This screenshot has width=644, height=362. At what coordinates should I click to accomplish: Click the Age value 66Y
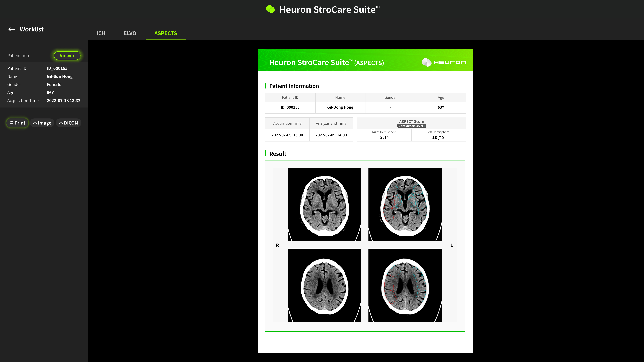point(50,92)
